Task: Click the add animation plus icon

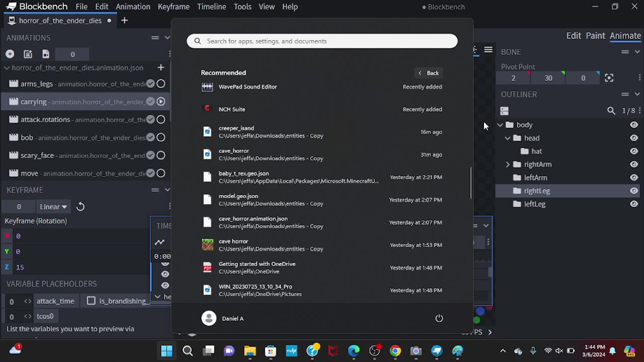Action: [10, 54]
